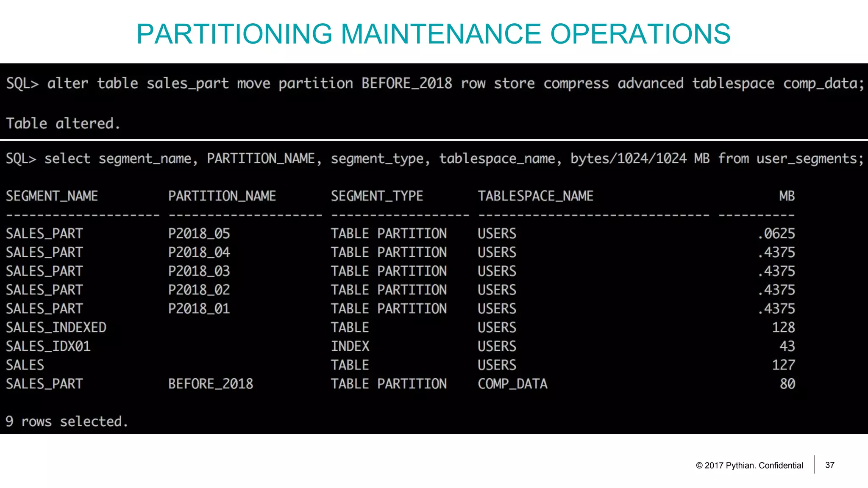Click the INDEX segment type cell

coord(350,346)
